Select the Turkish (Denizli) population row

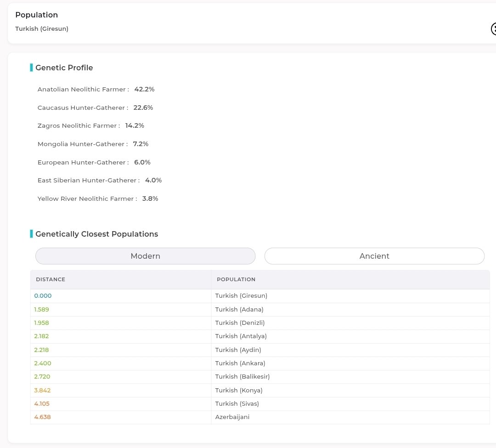point(260,323)
